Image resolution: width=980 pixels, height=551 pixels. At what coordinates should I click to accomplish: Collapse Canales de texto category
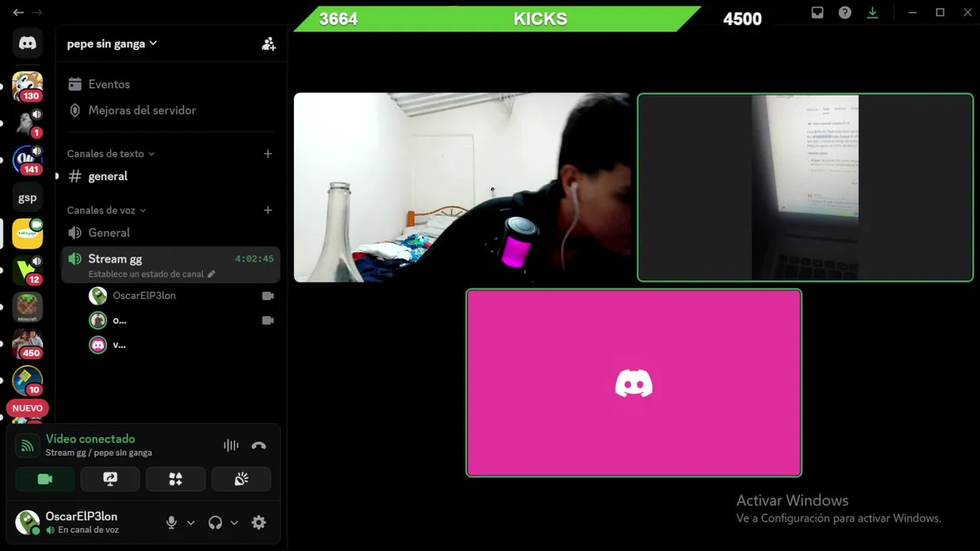pyautogui.click(x=110, y=154)
